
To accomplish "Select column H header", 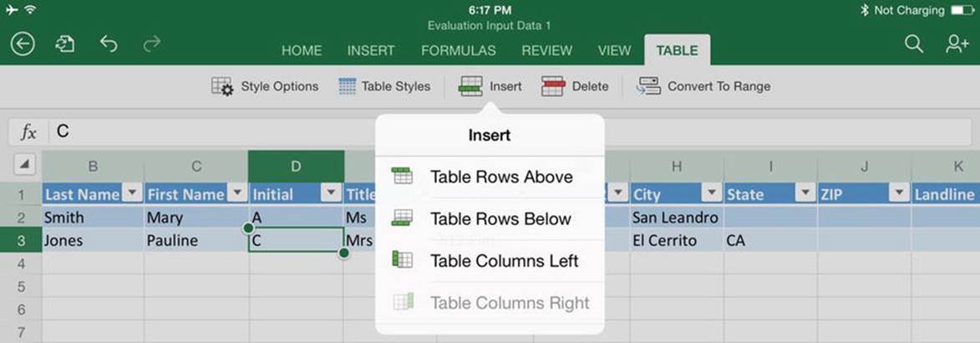I will coord(677,166).
